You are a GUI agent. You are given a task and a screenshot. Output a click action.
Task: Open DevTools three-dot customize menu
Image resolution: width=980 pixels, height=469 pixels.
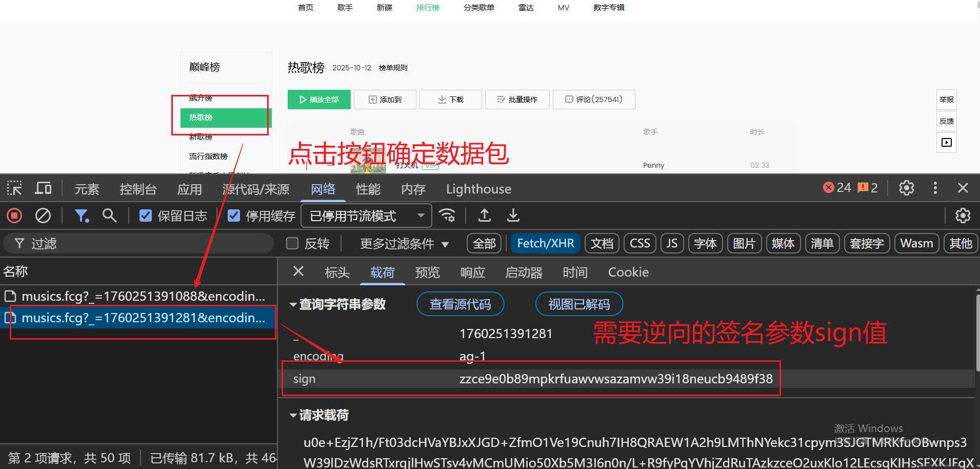[x=935, y=188]
